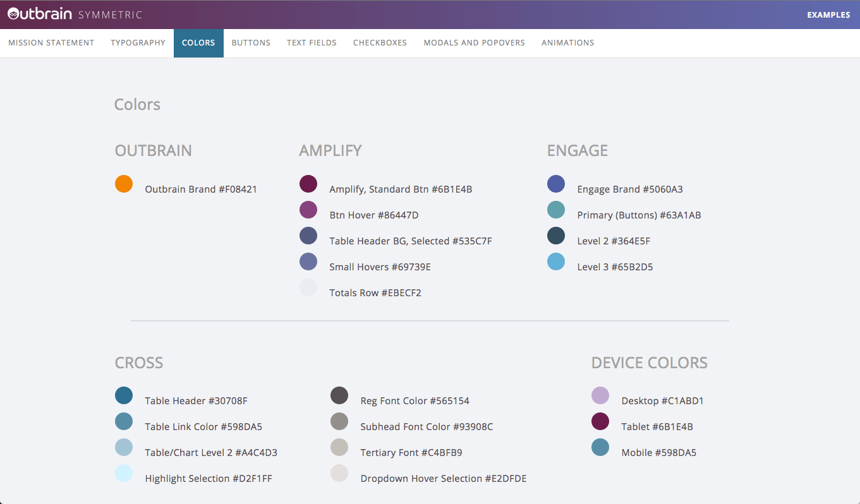This screenshot has height=504, width=860.
Task: Click the Level 3 light blue swatch
Action: (556, 261)
